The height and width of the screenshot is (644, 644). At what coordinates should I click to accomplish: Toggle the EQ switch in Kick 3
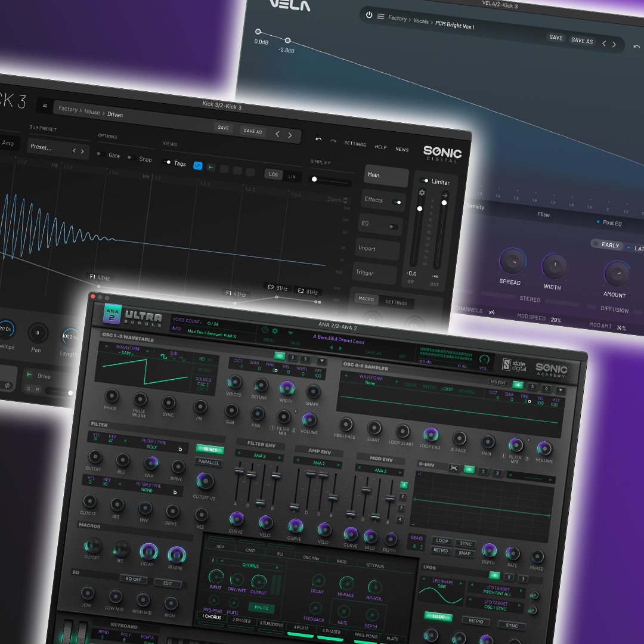pyautogui.click(x=393, y=227)
